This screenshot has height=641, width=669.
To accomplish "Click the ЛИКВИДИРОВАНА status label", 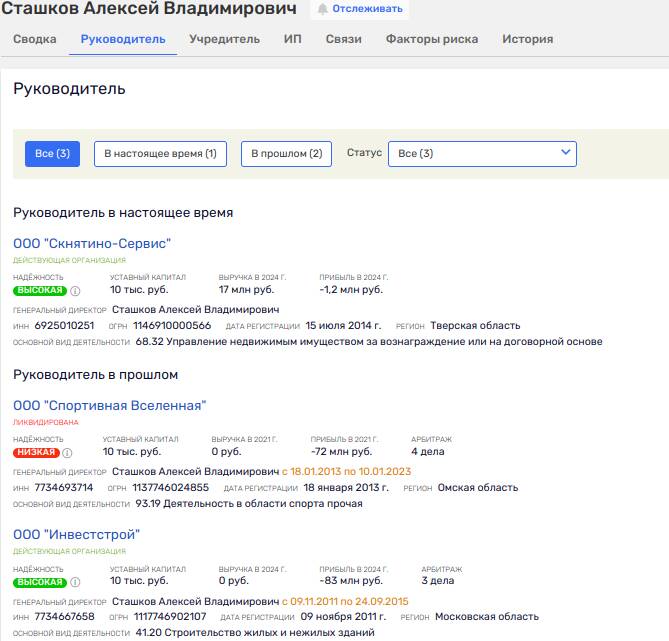I will click(46, 422).
